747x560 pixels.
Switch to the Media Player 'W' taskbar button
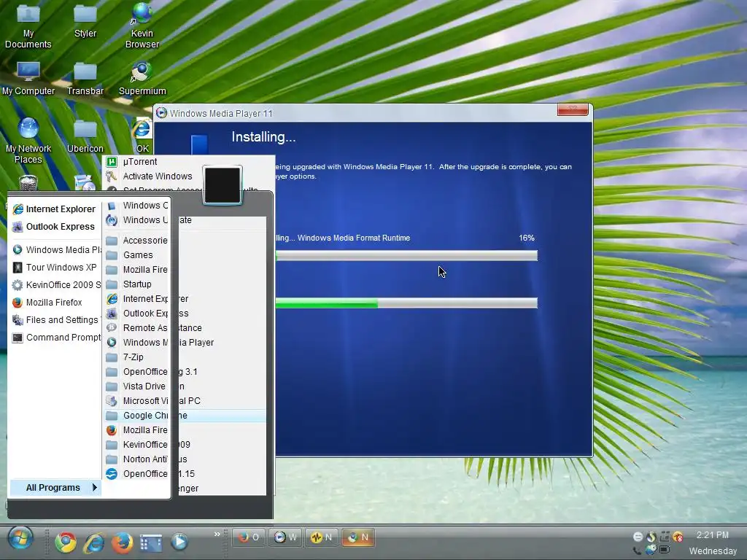pos(285,537)
